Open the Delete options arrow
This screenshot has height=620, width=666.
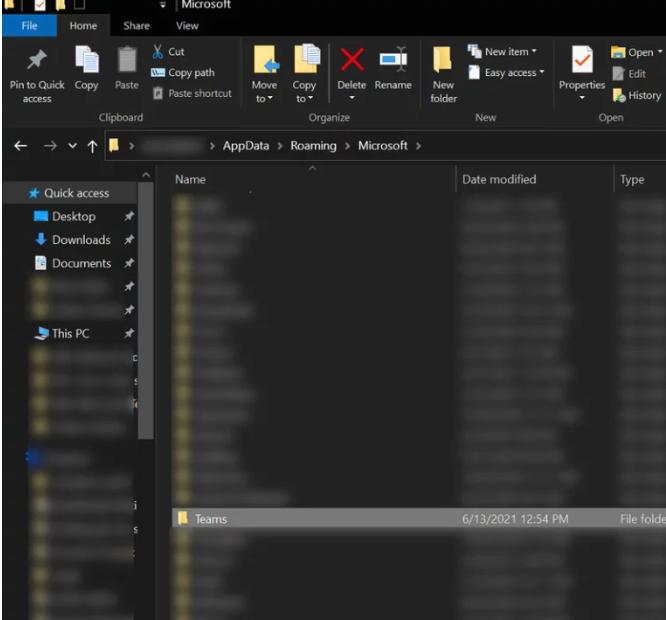click(352, 98)
